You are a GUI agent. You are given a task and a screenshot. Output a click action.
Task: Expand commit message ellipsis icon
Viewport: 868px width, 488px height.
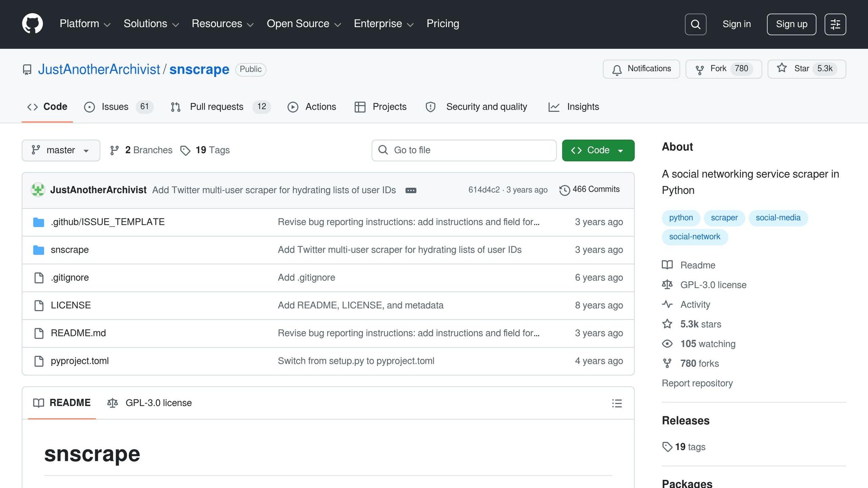point(411,190)
